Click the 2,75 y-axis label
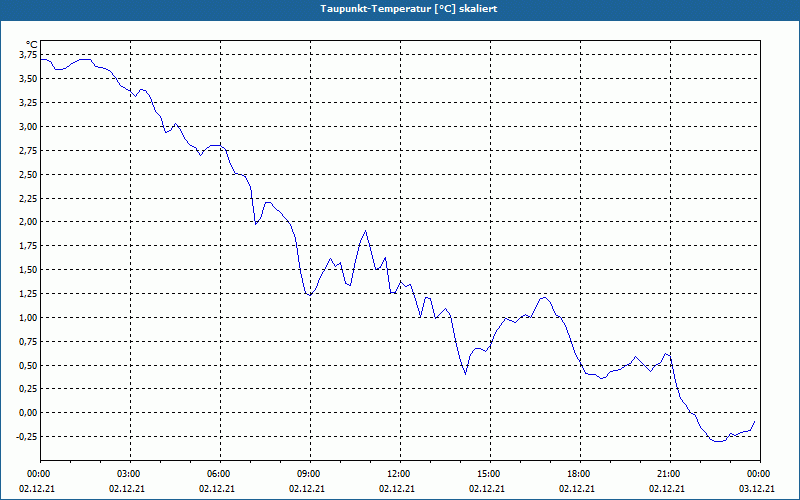Screen dimensions: 800x500 [29, 151]
